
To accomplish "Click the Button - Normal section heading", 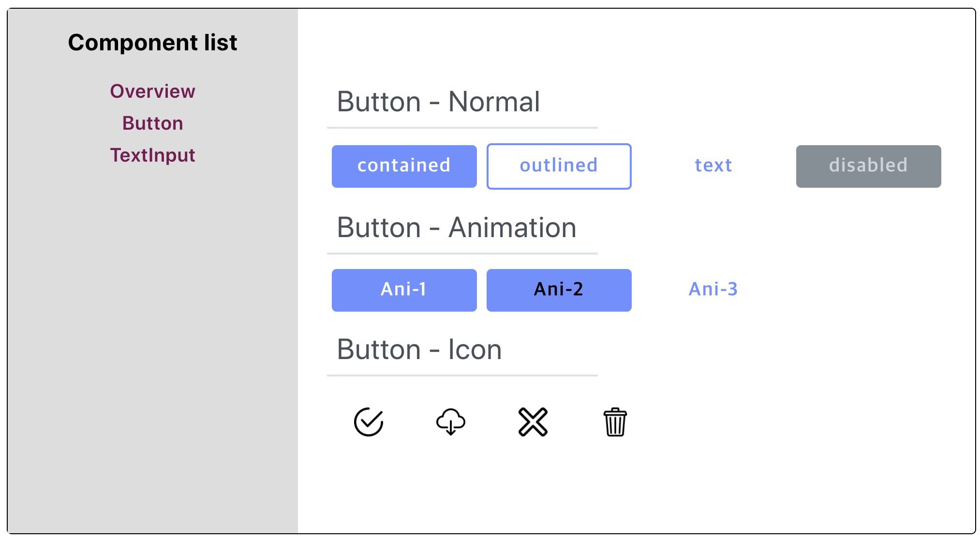I will [x=438, y=102].
